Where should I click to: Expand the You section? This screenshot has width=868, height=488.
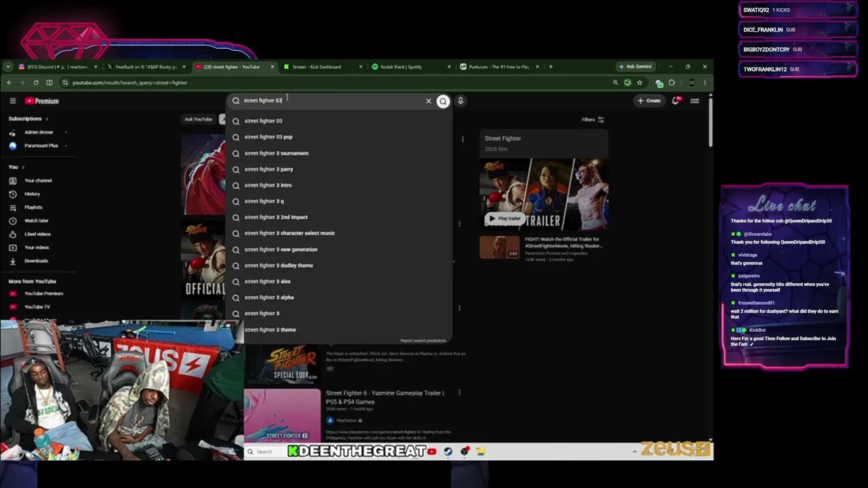pyautogui.click(x=16, y=167)
